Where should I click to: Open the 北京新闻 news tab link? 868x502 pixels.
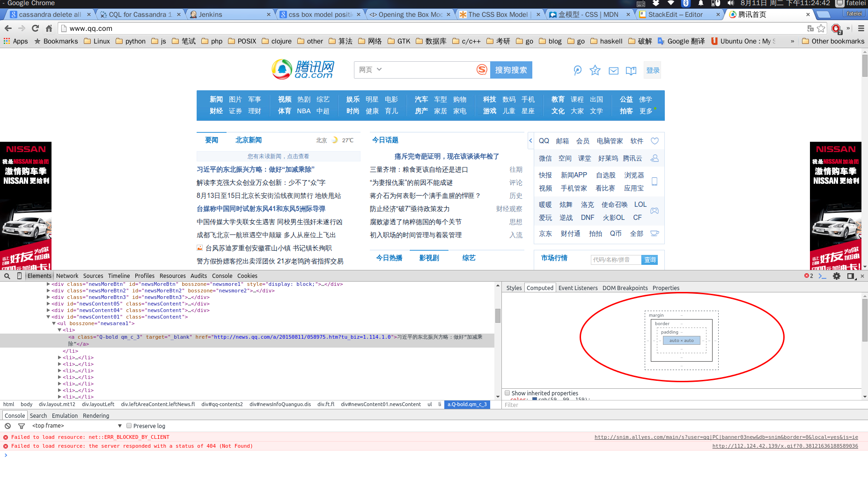click(x=249, y=140)
